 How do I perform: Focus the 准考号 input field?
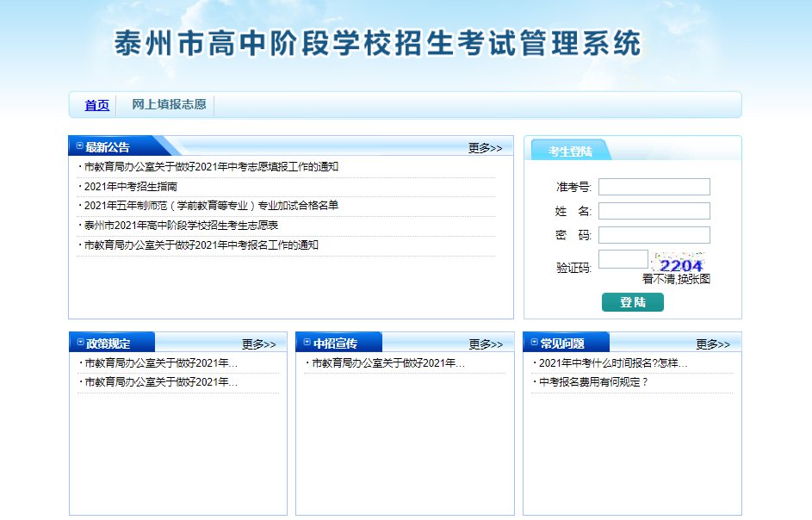654,187
